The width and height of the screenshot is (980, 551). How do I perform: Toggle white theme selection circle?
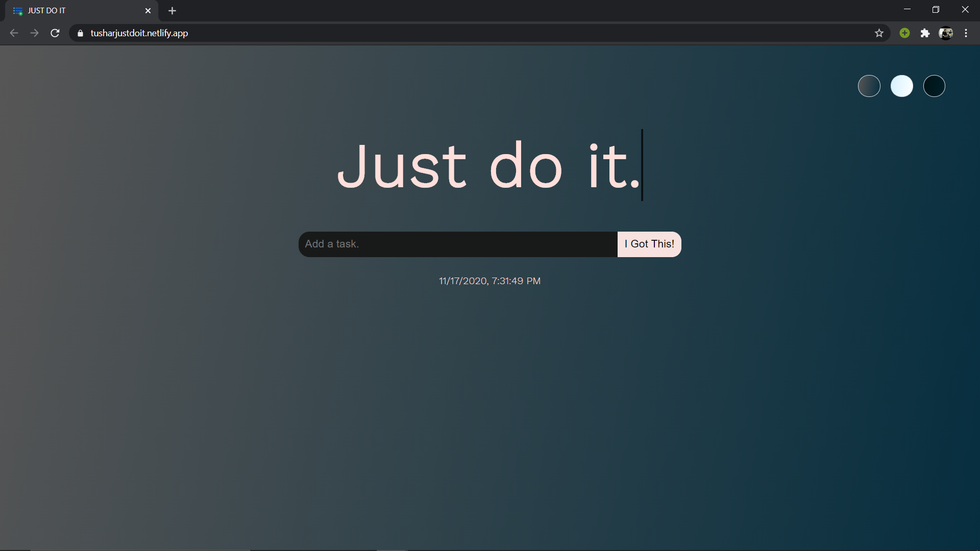(901, 85)
